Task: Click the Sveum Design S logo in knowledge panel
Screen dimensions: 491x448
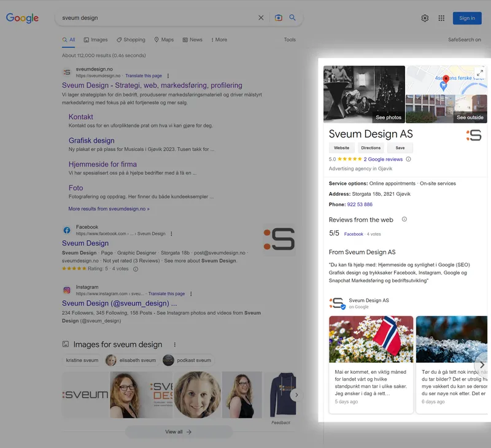Action: pyautogui.click(x=474, y=135)
